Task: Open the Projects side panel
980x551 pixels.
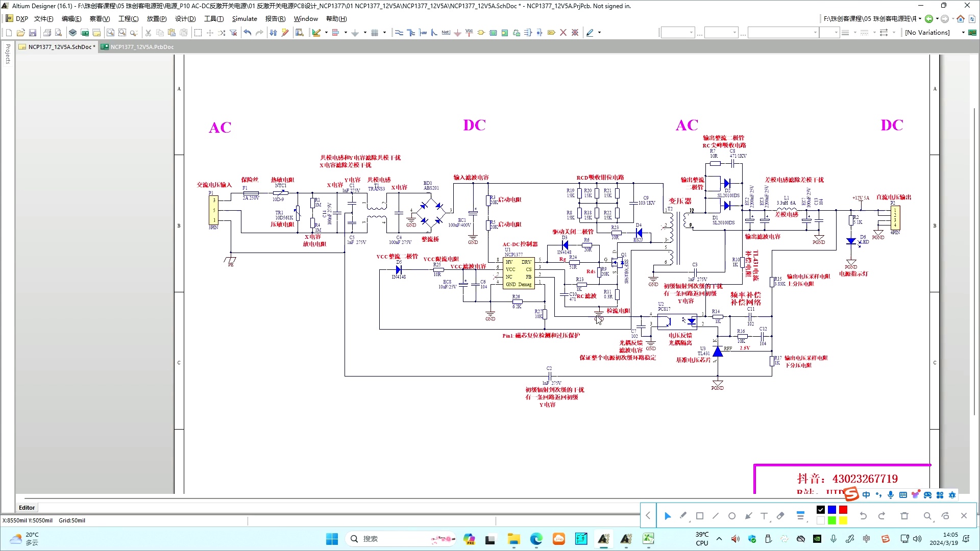Action: pos(8,54)
